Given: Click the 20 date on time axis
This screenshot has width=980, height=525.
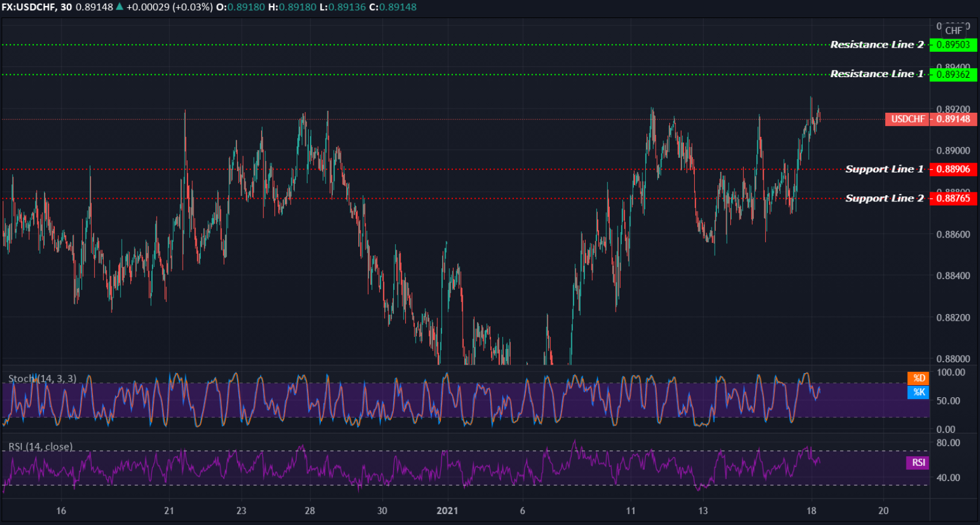Looking at the screenshot, I should point(884,511).
